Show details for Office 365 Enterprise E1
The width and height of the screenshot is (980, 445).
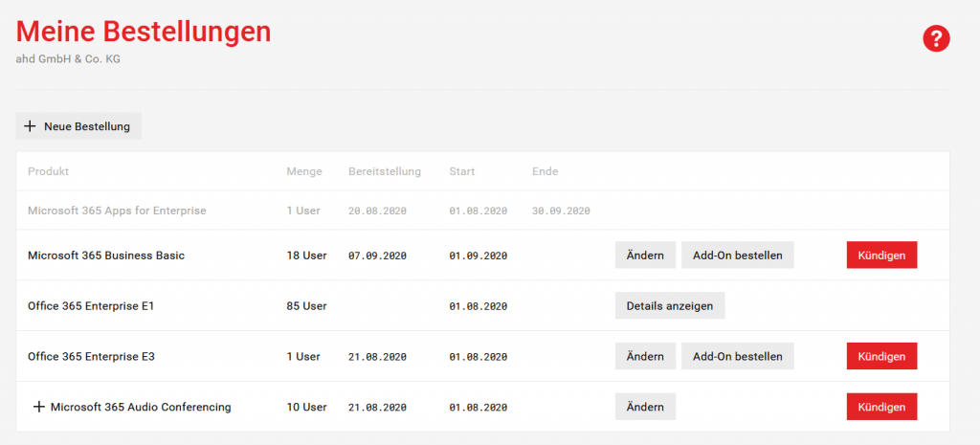point(670,305)
